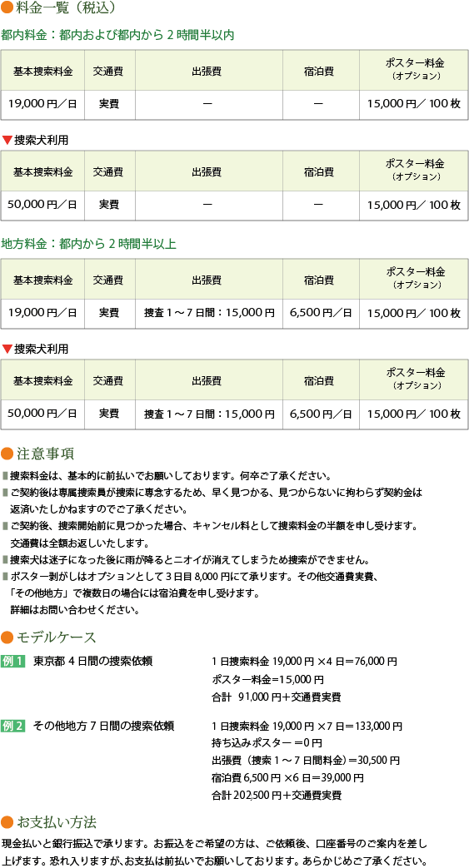
Task: Click 持ち込みポスター＝0円 line
Action: (267, 743)
